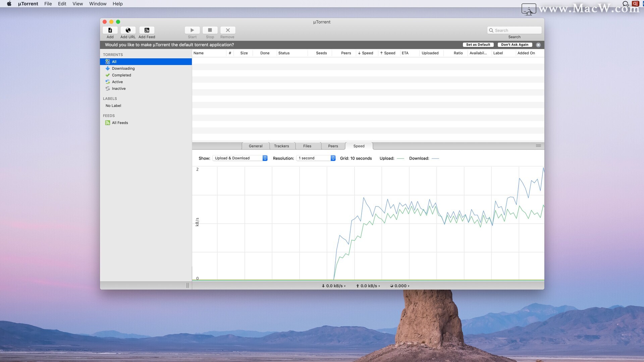Click the Set as Default button
644x362 pixels.
[x=478, y=45]
